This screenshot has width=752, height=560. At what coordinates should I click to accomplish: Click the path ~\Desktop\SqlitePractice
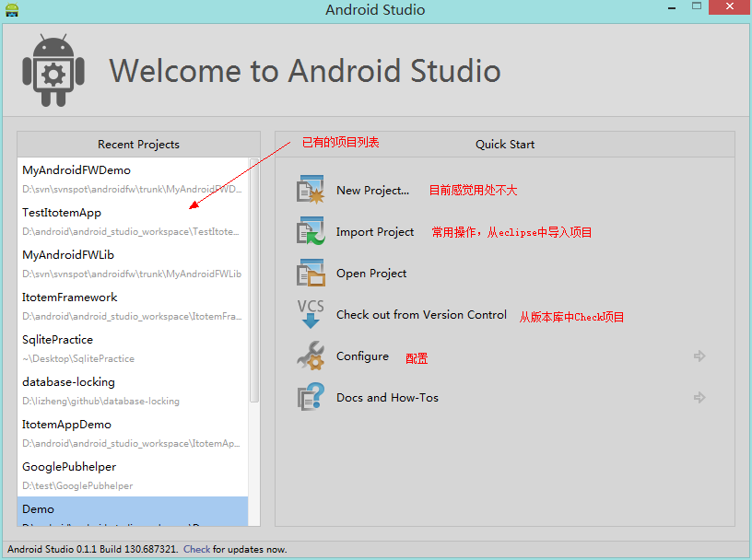[x=78, y=358]
